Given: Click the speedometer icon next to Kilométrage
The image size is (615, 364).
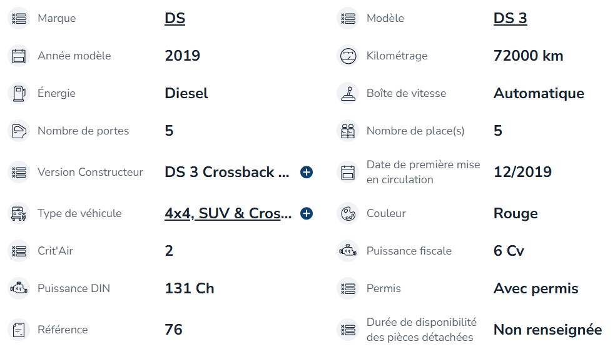Looking at the screenshot, I should point(347,56).
